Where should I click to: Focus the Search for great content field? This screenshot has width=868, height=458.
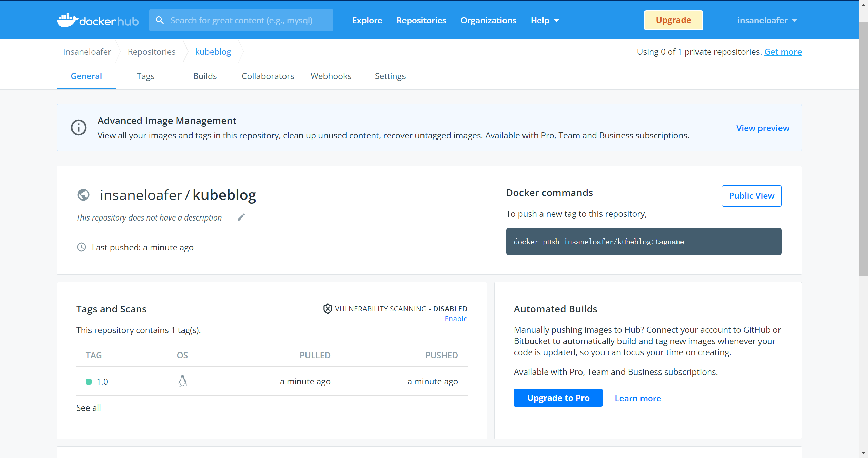tap(241, 20)
